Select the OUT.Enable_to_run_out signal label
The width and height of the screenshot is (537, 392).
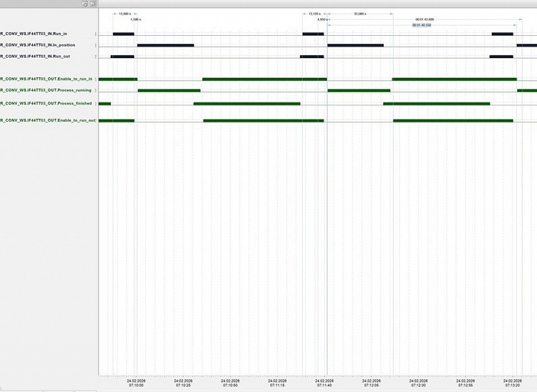click(48, 120)
